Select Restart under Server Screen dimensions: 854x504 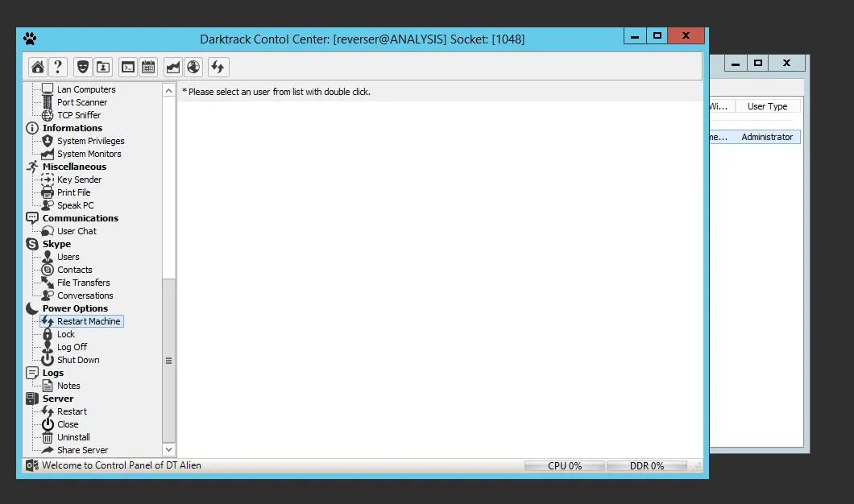coord(72,411)
